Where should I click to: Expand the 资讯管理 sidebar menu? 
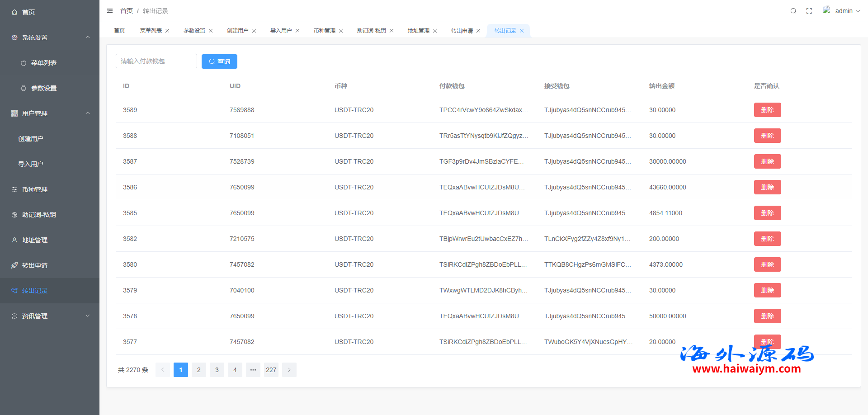pyautogui.click(x=88, y=316)
